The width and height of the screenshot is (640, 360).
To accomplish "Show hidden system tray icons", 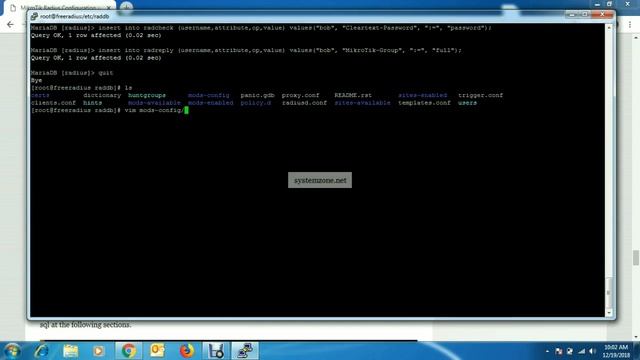I will 547,351.
